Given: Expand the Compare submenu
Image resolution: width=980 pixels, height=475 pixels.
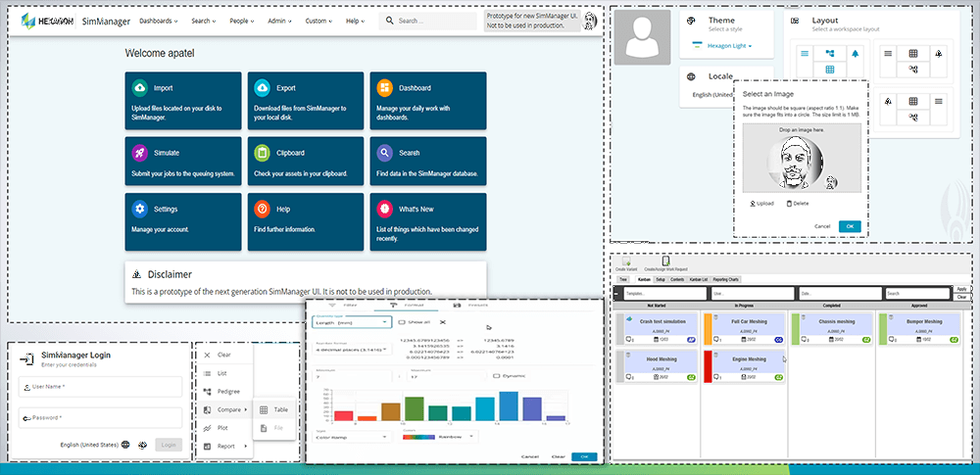Looking at the screenshot, I should click(225, 410).
